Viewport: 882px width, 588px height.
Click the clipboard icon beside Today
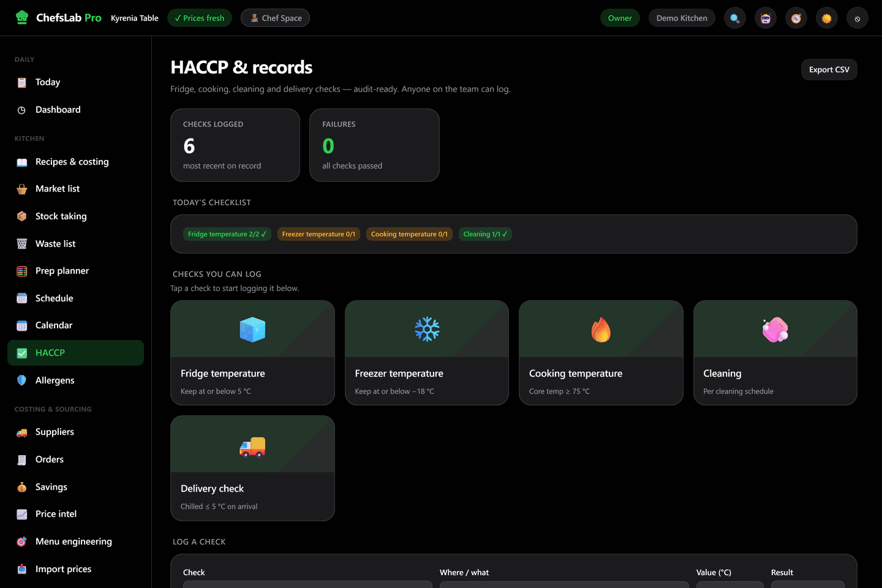[x=22, y=83]
